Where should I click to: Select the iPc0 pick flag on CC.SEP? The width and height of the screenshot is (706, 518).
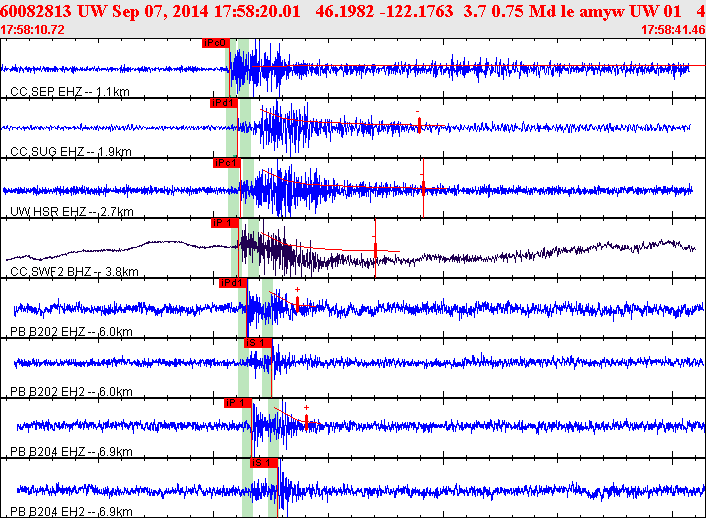[x=216, y=43]
